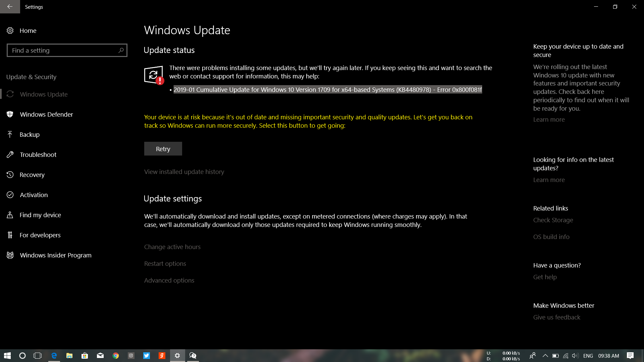The image size is (644, 362).
Task: Show hidden system tray icons
Action: click(545, 356)
